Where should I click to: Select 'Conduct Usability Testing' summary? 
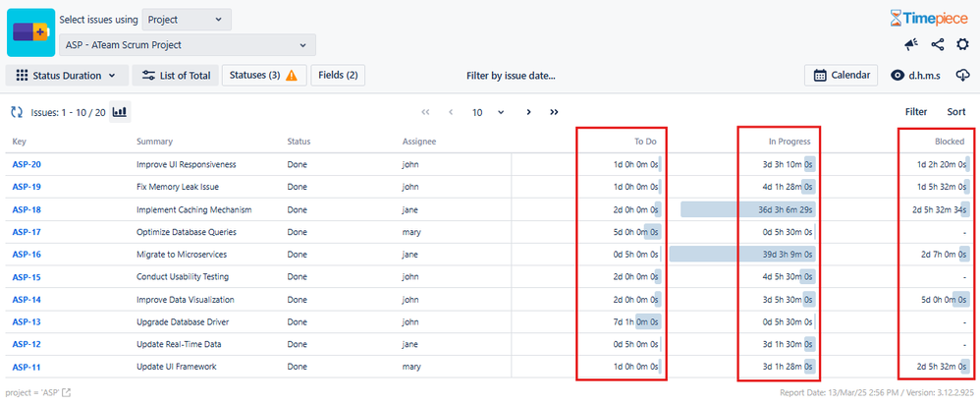pos(183,277)
